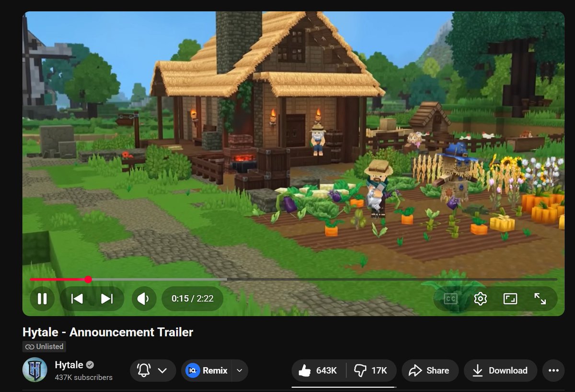Mute the video volume

pyautogui.click(x=144, y=299)
